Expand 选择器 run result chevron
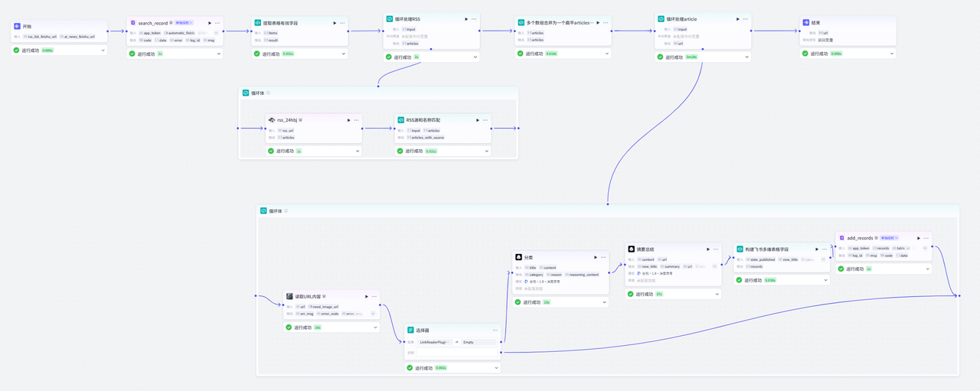 [496, 368]
